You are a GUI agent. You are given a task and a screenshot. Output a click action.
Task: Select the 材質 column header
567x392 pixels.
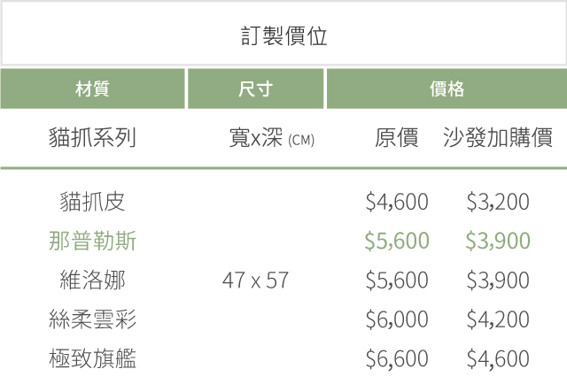pos(93,89)
